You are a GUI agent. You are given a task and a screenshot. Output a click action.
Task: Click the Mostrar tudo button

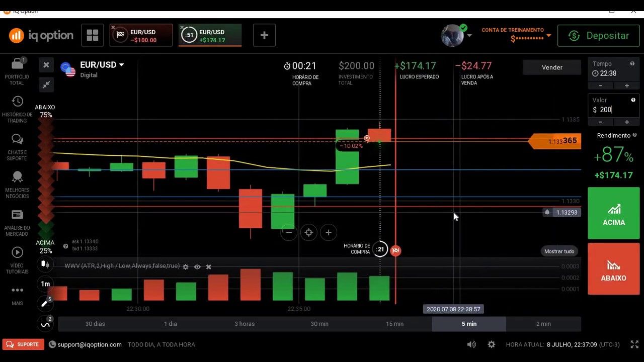[559, 251]
